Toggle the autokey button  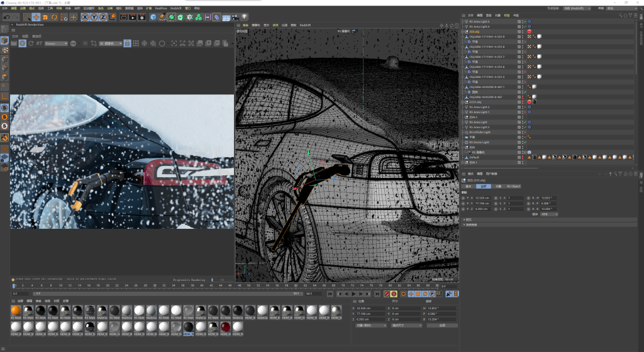click(394, 294)
